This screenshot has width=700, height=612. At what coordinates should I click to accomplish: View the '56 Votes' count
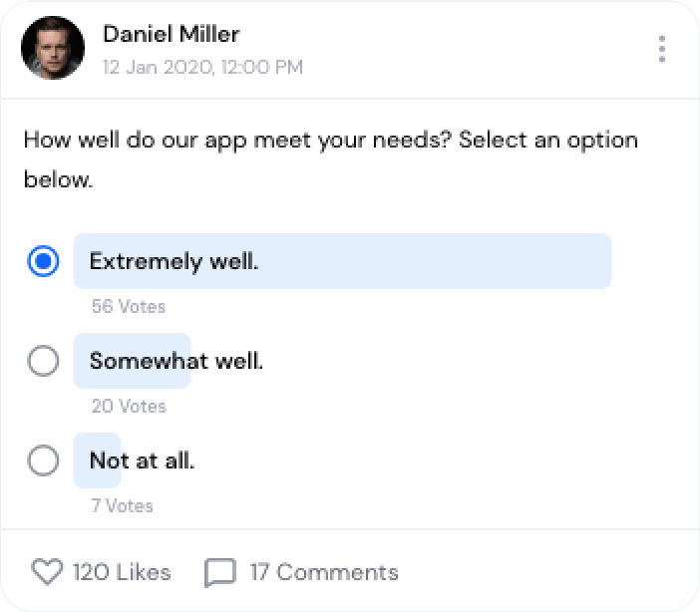[129, 306]
